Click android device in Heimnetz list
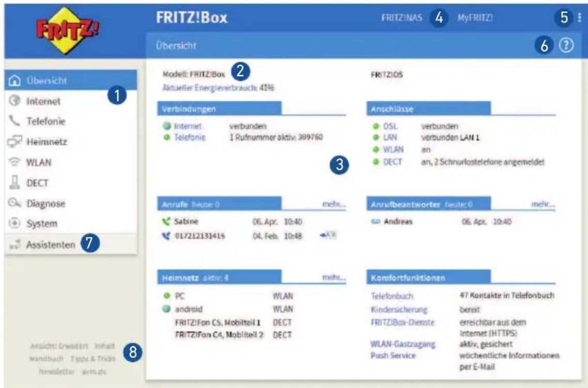 coord(189,309)
